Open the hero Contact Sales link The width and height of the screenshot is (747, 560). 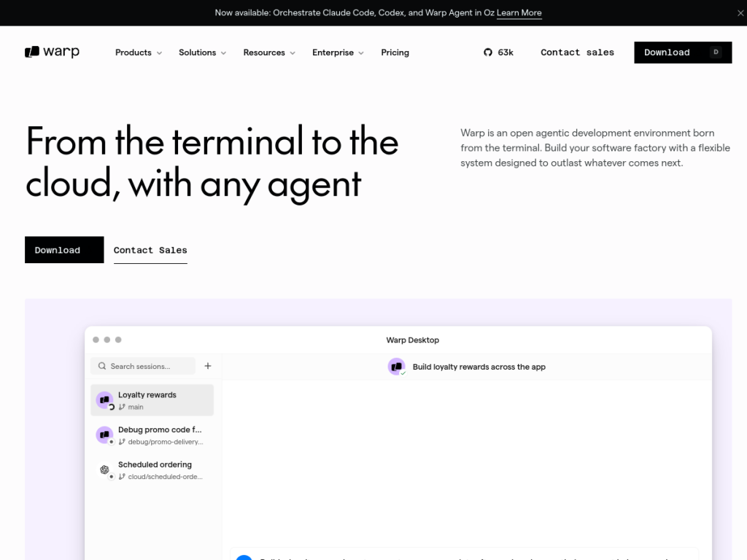click(x=150, y=251)
